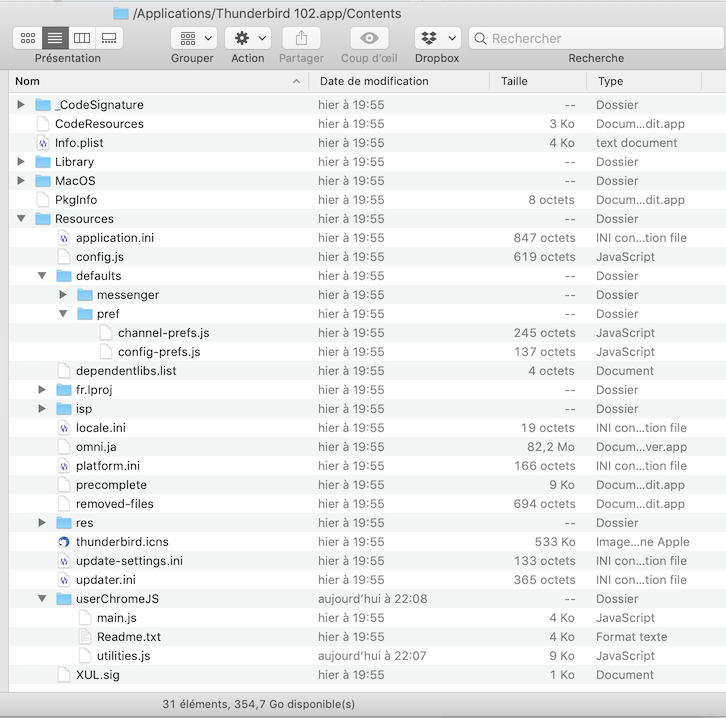
Task: Switch to column view mode
Action: pos(82,38)
